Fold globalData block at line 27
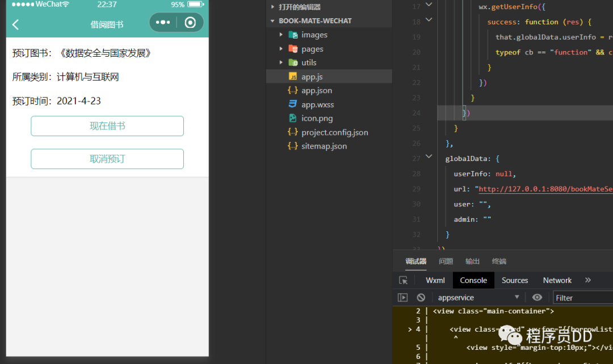 coord(429,156)
